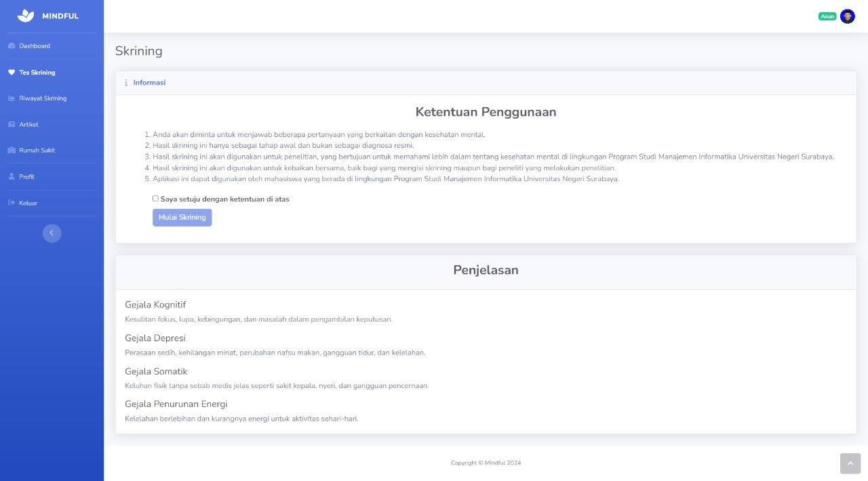Go to the Rumah Sakit menu item
This screenshot has height=481, width=868.
coord(37,151)
